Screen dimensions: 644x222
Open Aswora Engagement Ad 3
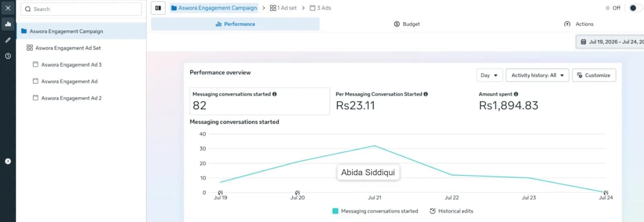[71, 64]
